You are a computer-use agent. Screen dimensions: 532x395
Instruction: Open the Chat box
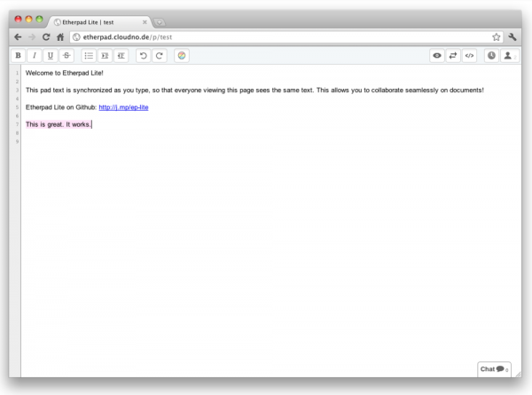pos(494,369)
